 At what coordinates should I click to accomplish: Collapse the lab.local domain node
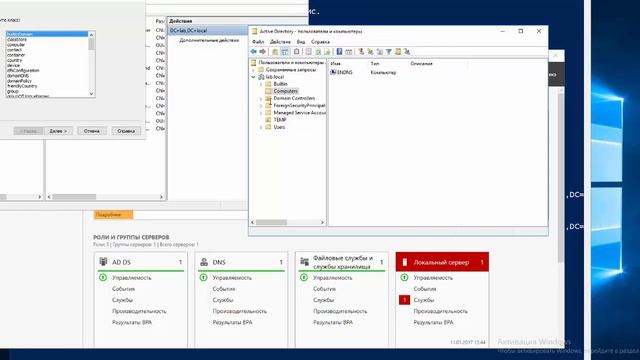tap(253, 77)
